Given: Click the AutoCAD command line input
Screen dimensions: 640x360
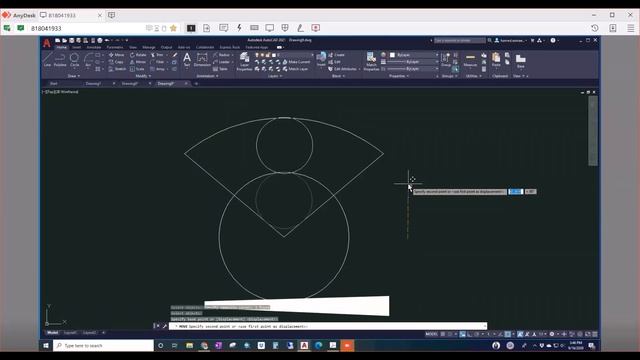Looking at the screenshot, I should point(329,326).
